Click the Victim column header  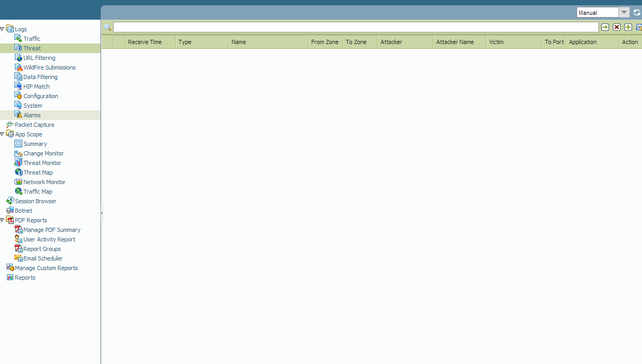pos(514,42)
